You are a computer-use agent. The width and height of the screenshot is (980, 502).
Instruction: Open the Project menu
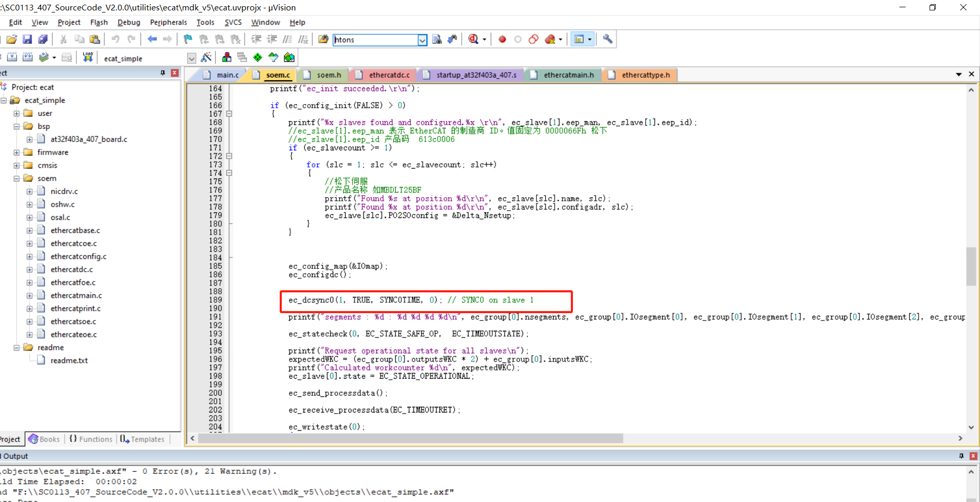pos(69,22)
